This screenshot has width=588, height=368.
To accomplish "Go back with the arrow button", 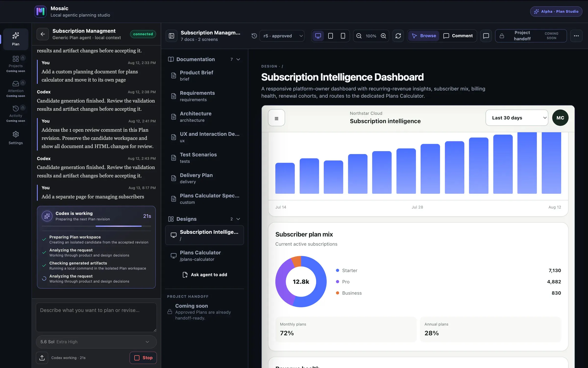I will tap(43, 34).
